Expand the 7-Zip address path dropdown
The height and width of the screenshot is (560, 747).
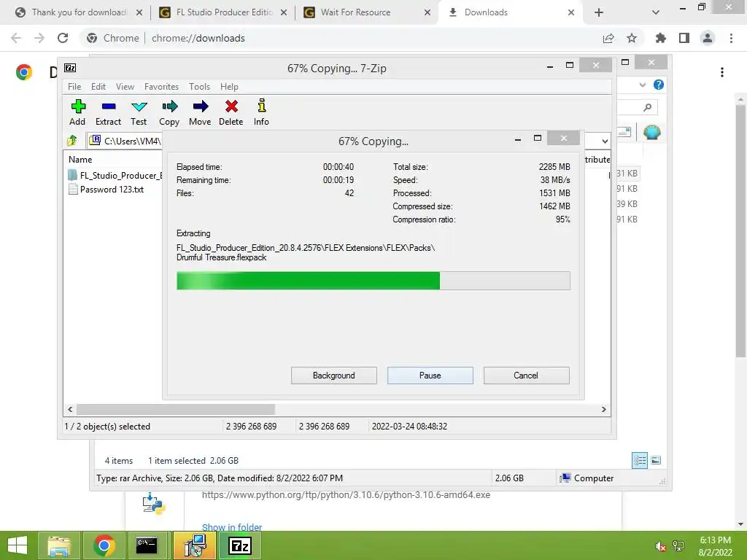pos(605,141)
